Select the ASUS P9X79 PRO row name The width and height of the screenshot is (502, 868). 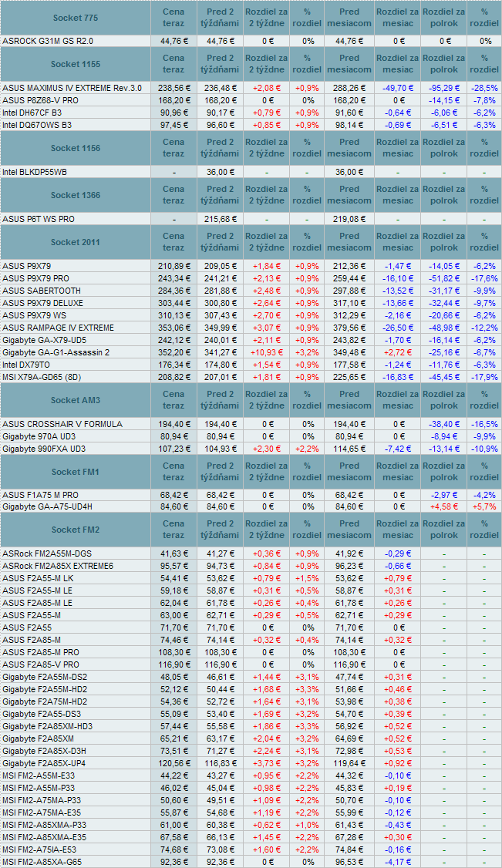point(36,278)
